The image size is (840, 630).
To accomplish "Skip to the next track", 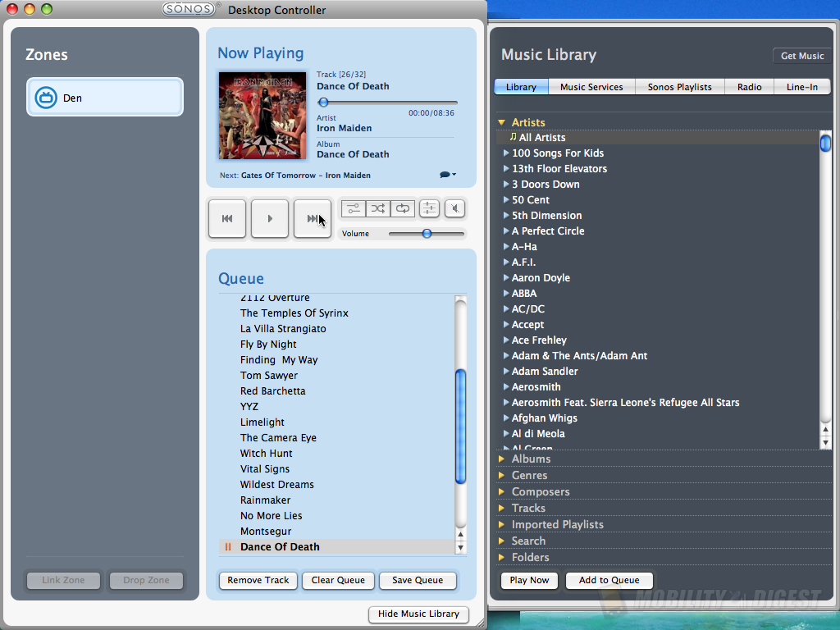I will pyautogui.click(x=313, y=218).
